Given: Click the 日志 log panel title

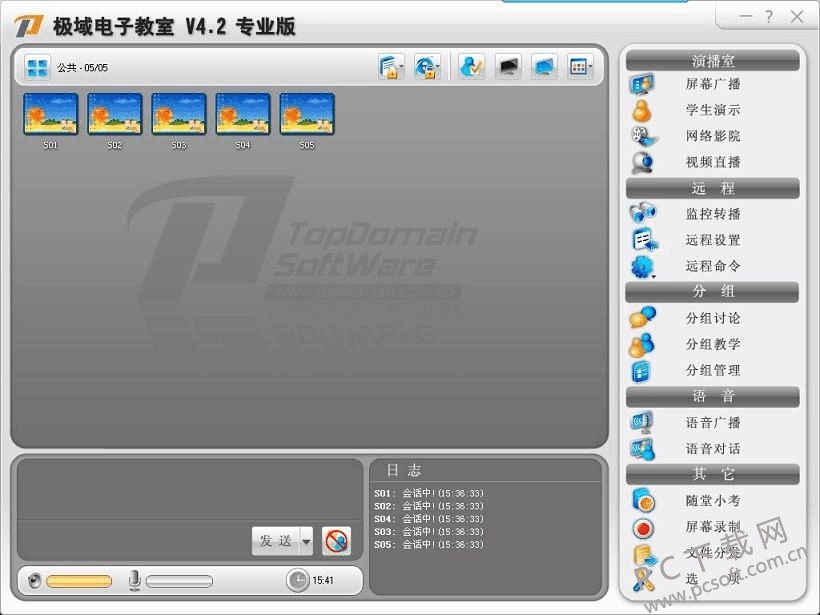Looking at the screenshot, I should 404,471.
